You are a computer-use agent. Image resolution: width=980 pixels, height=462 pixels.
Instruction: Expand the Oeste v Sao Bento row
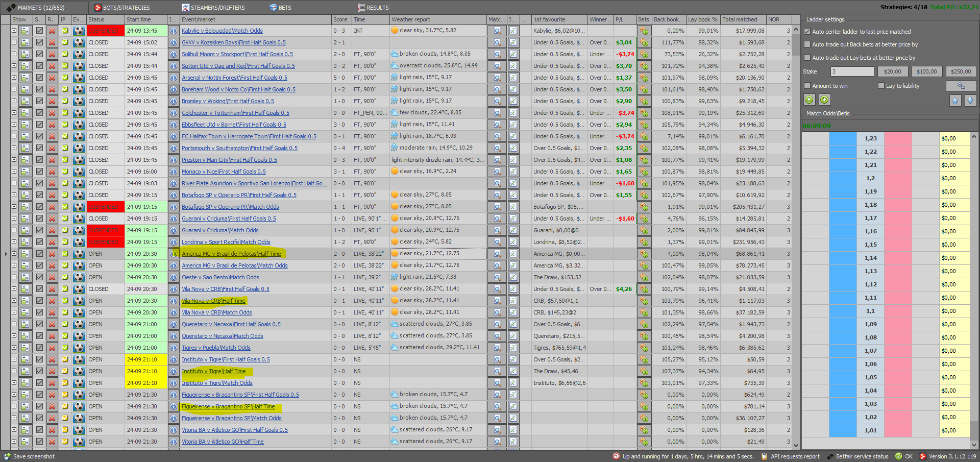coord(14,277)
